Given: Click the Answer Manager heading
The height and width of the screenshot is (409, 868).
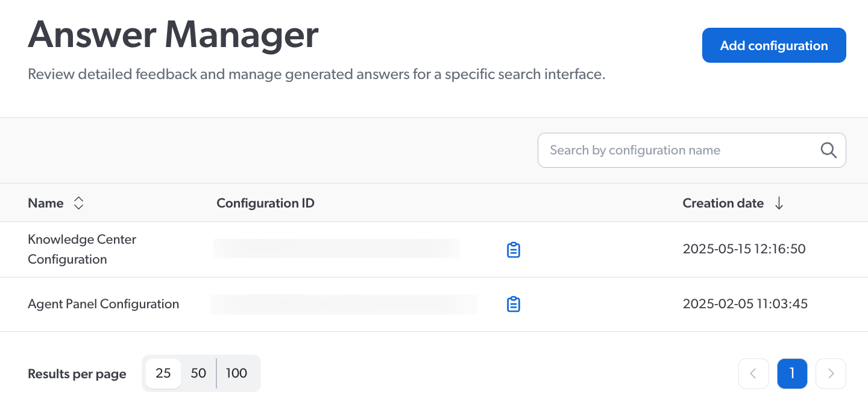Looking at the screenshot, I should point(173,34).
